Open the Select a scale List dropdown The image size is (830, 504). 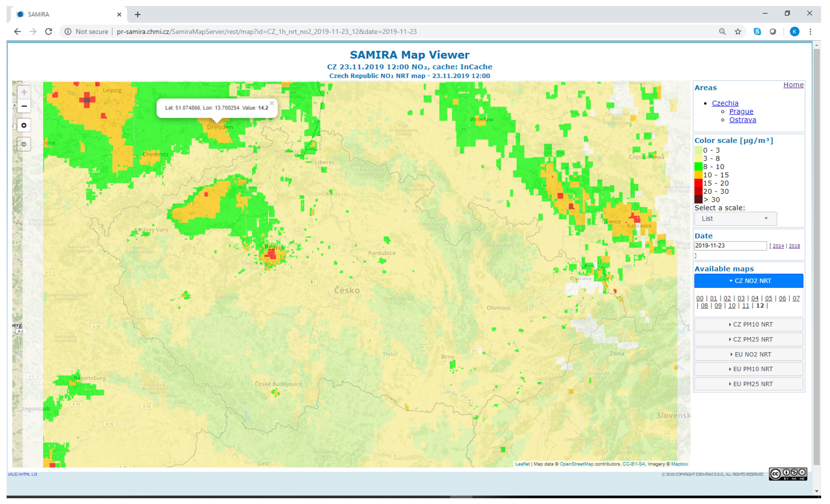pyautogui.click(x=736, y=219)
